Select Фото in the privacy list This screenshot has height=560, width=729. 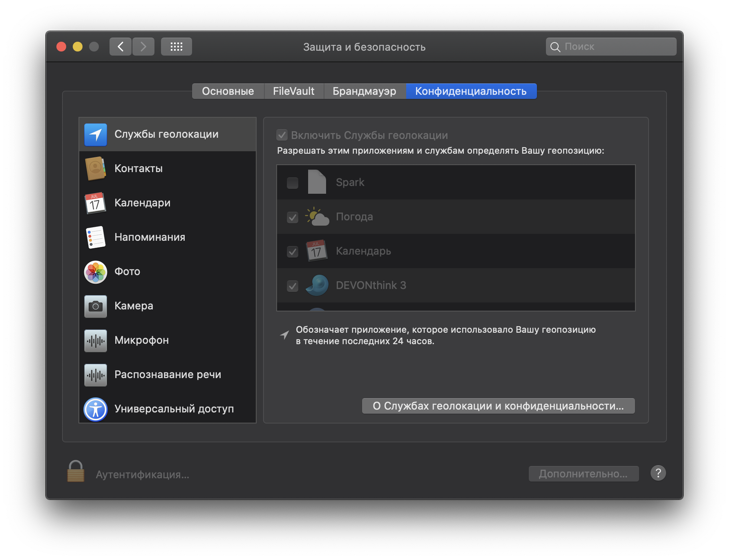pyautogui.click(x=168, y=272)
